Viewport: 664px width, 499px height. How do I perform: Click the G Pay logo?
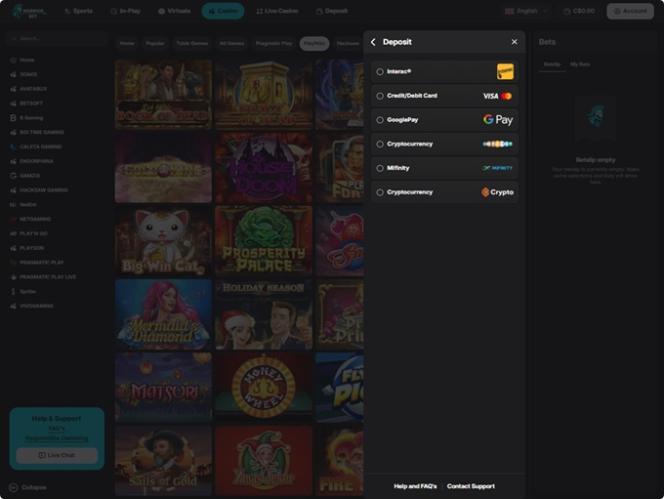pos(498,120)
